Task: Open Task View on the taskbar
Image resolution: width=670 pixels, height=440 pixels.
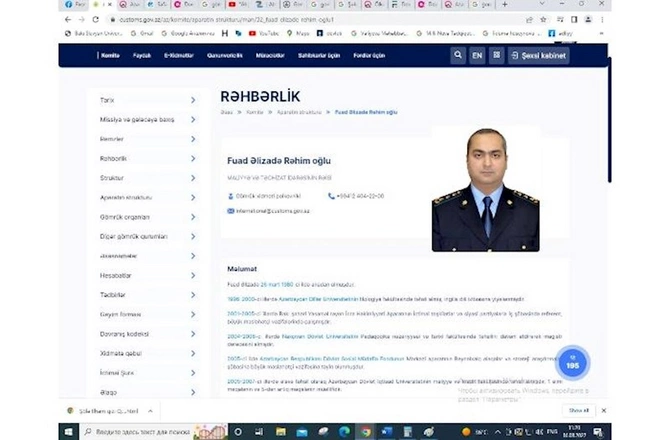Action: [x=259, y=432]
